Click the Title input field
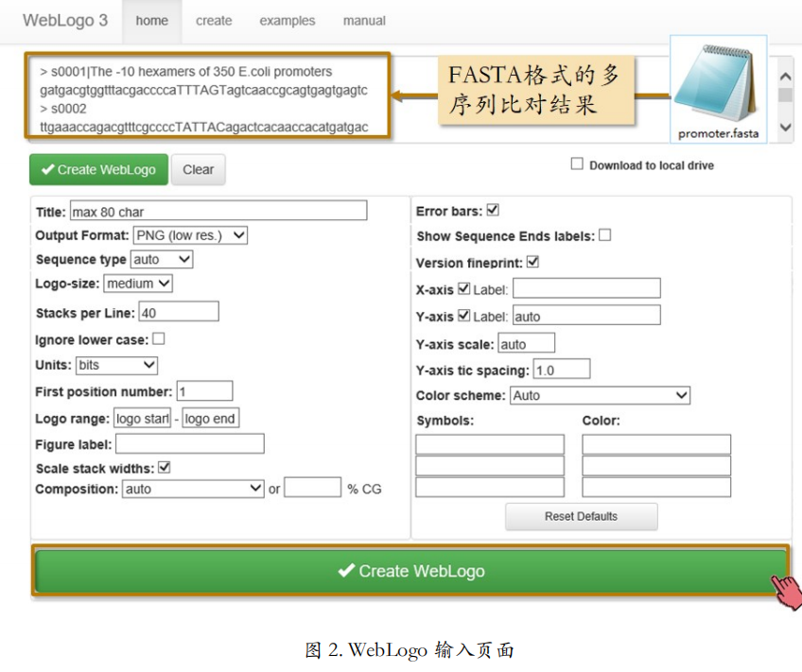802x672 pixels. [x=218, y=211]
